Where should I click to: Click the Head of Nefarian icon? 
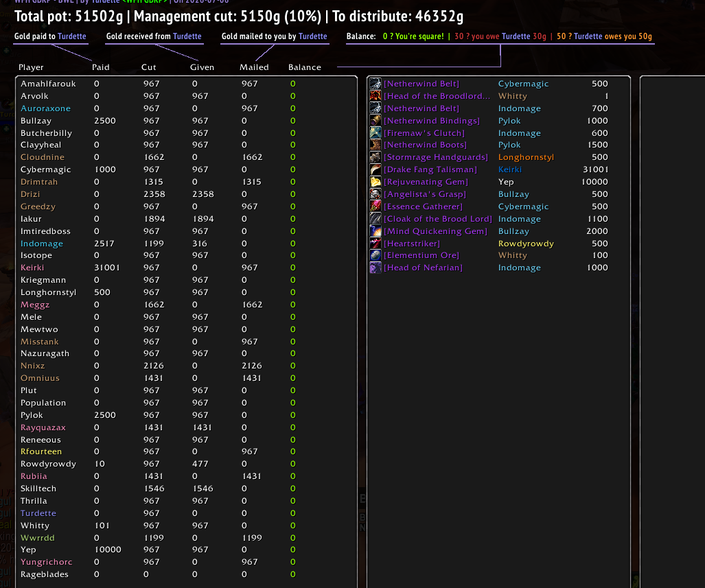[x=375, y=268]
